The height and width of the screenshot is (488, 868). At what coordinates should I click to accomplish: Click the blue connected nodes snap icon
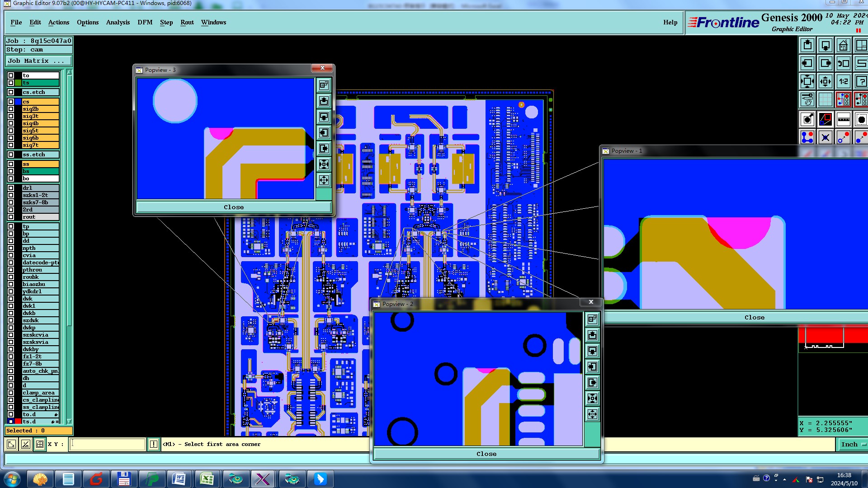[807, 137]
